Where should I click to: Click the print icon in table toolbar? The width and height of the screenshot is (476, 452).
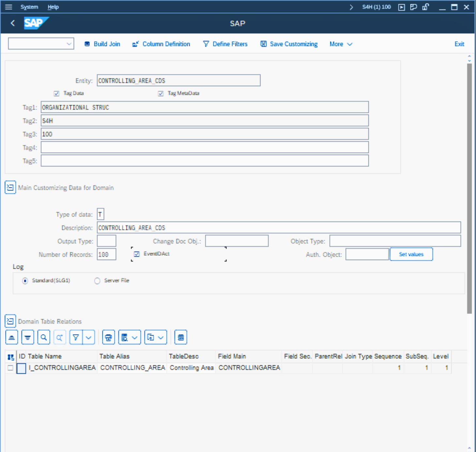pos(108,337)
